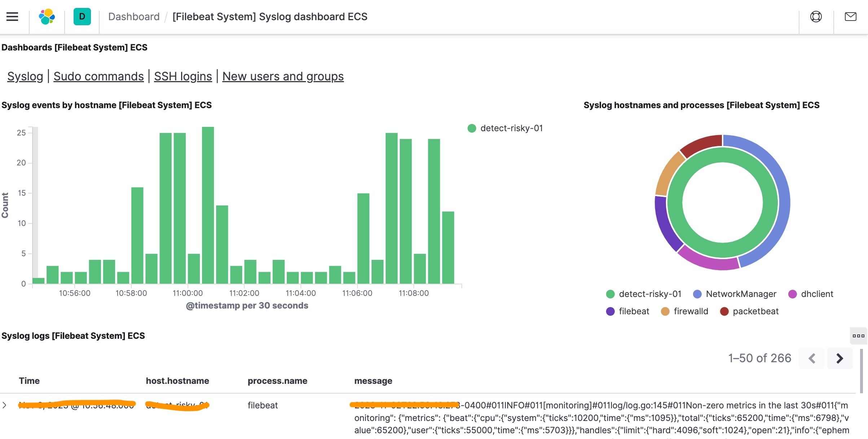Open the hamburger navigation menu
Viewport: 868px width, 439px height.
12,17
